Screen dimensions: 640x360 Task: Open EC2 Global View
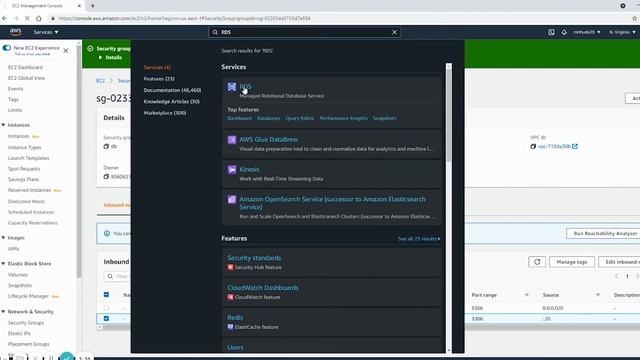click(27, 78)
